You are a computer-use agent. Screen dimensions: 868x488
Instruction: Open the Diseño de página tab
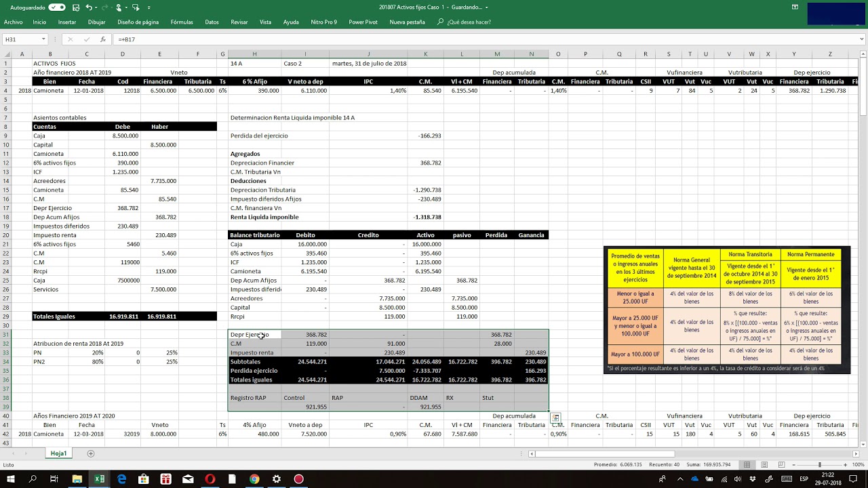[138, 22]
